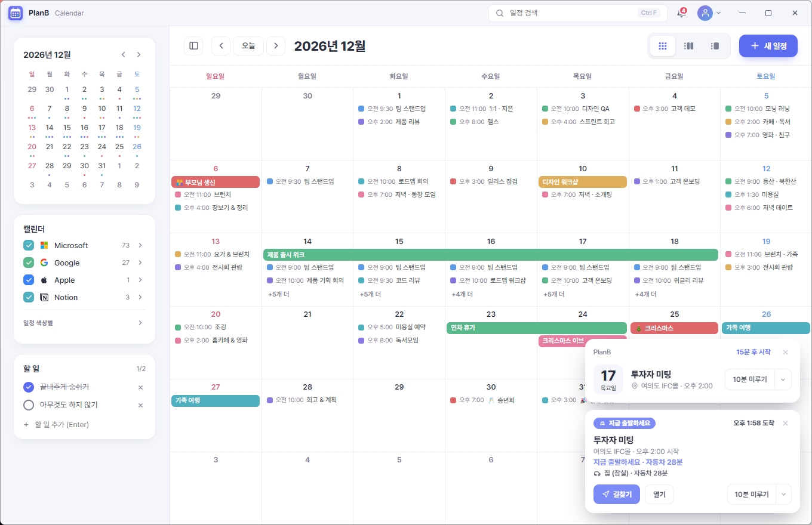Click the 일정 검색 search field
Image resolution: width=812 pixels, height=525 pixels.
578,13
